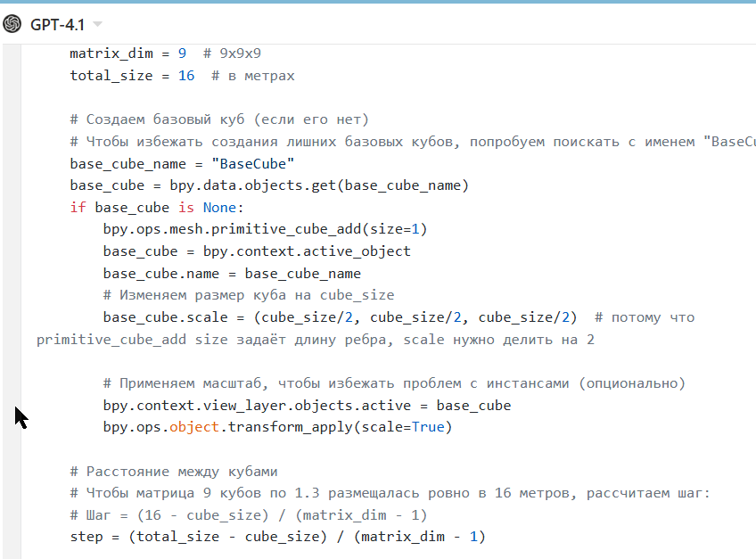Open the model dropdown arrow beside GPT-4.1

pyautogui.click(x=97, y=24)
